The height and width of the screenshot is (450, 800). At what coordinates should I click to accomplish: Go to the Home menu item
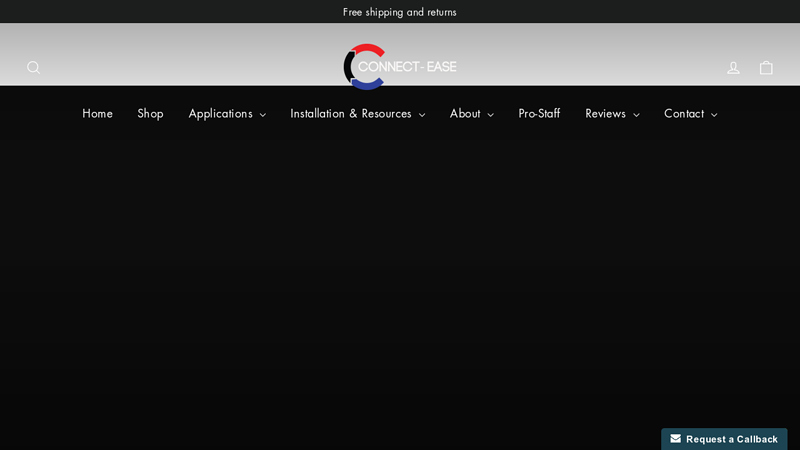coord(97,113)
